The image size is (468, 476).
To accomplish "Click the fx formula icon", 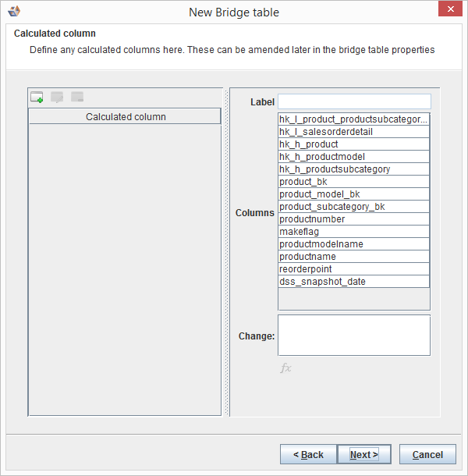I will (x=285, y=368).
